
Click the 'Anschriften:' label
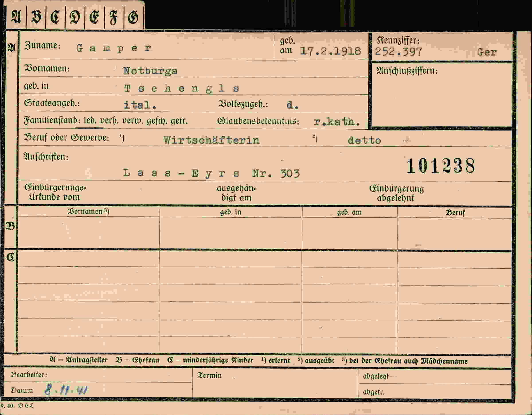46,157
